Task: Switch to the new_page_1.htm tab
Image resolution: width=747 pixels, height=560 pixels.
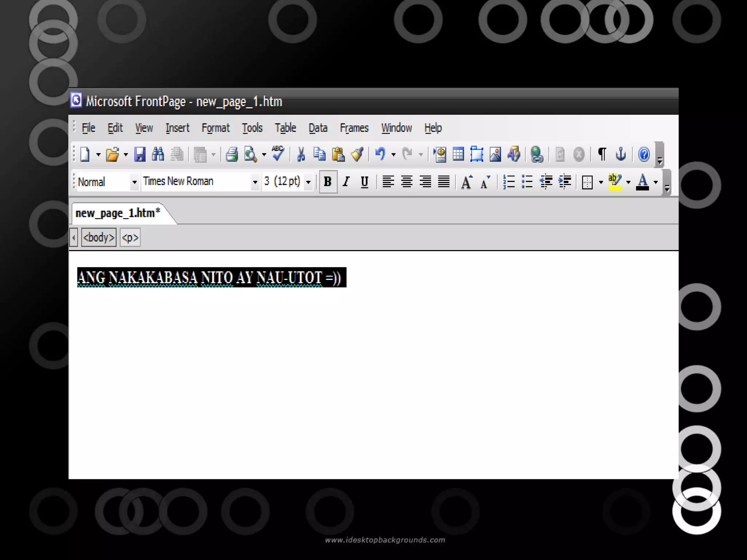Action: (118, 213)
